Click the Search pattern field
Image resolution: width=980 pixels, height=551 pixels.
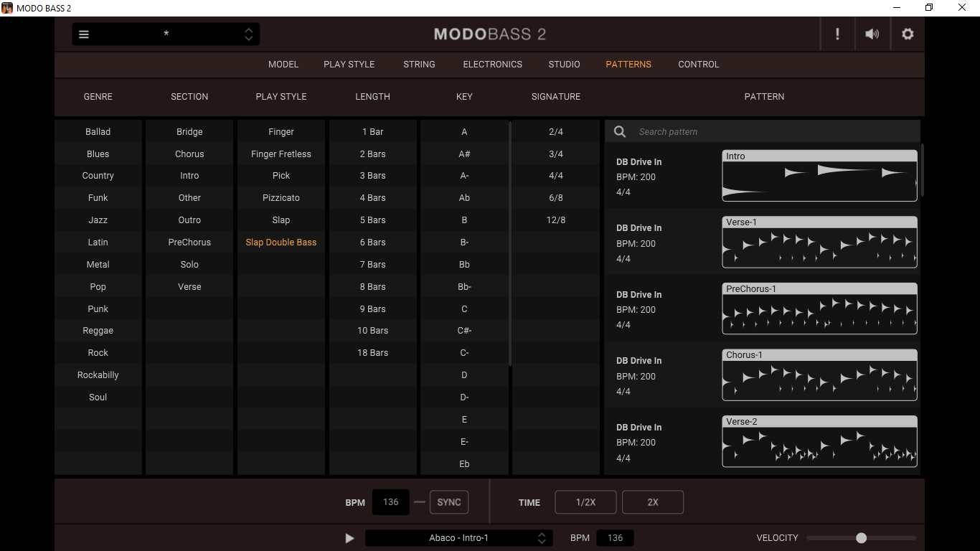[775, 131]
